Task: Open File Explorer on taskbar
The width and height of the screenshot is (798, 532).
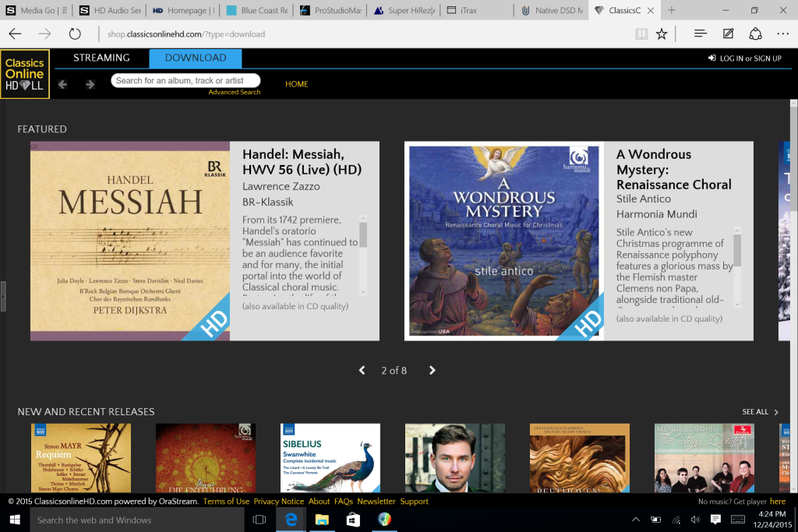Action: (x=322, y=520)
